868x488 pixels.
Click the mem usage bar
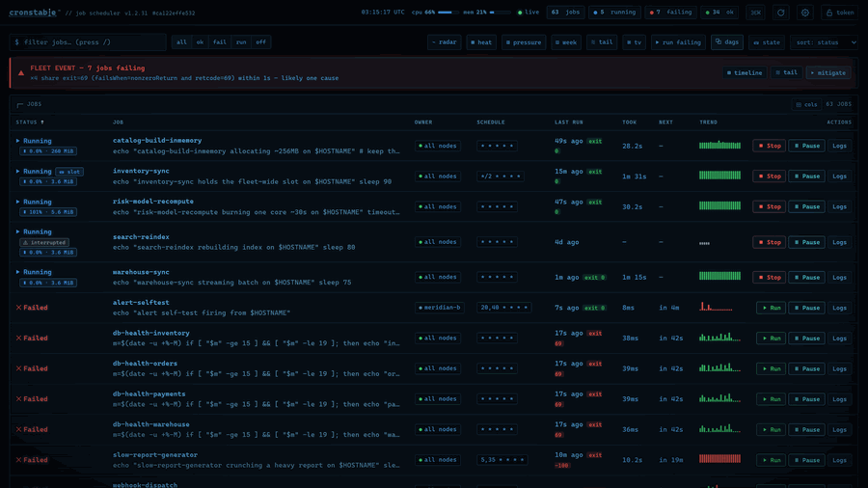point(500,13)
